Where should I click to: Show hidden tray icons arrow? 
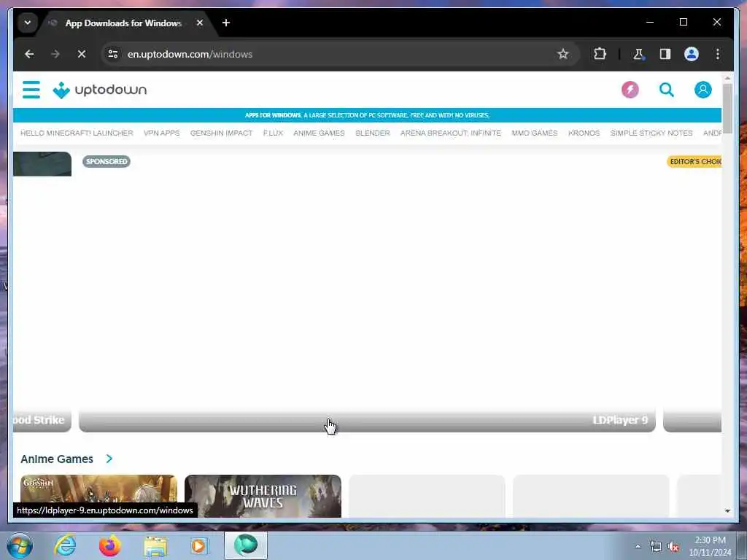point(638,547)
